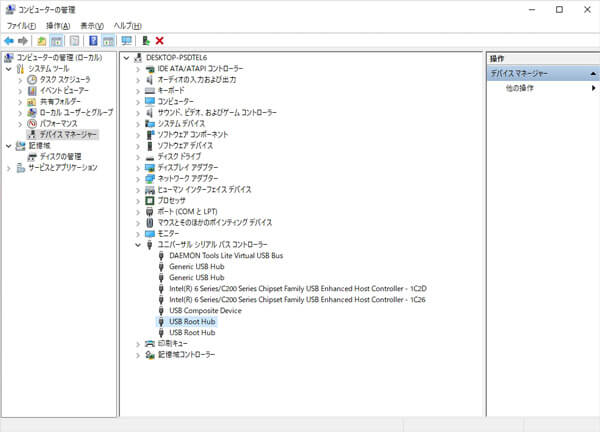
Task: Open ディスクの管理 in the left tree
Action: pos(60,156)
